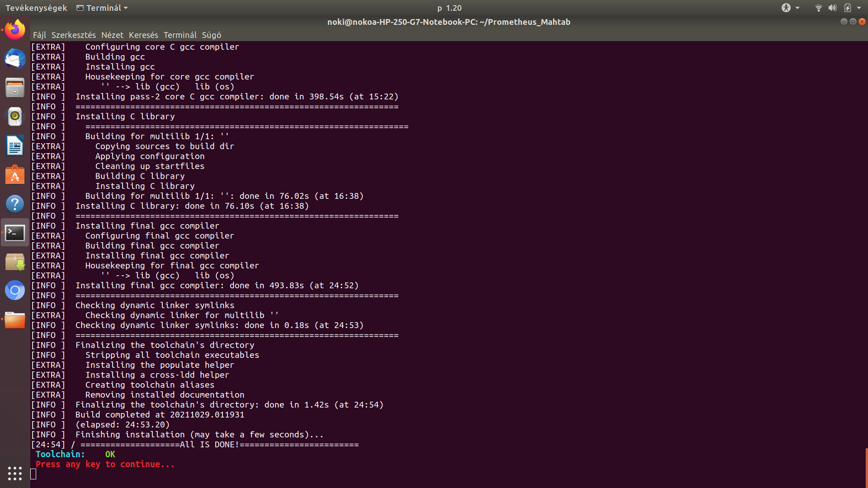
Task: Click the battery status indicator
Action: click(848, 8)
